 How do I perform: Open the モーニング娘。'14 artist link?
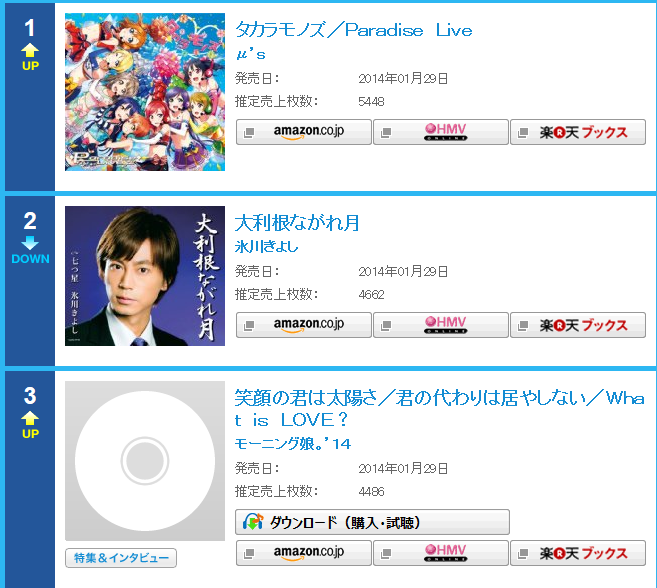click(x=293, y=443)
